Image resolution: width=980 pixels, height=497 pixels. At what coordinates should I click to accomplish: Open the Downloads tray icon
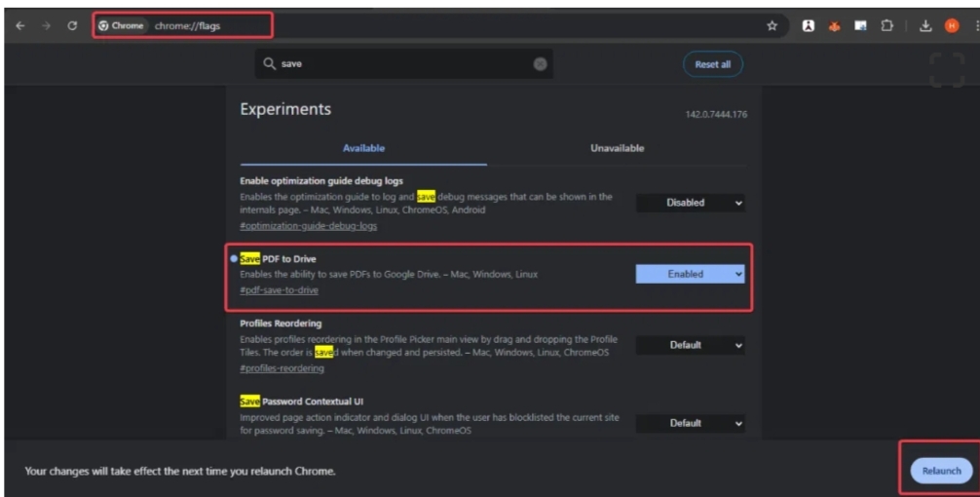tap(925, 26)
